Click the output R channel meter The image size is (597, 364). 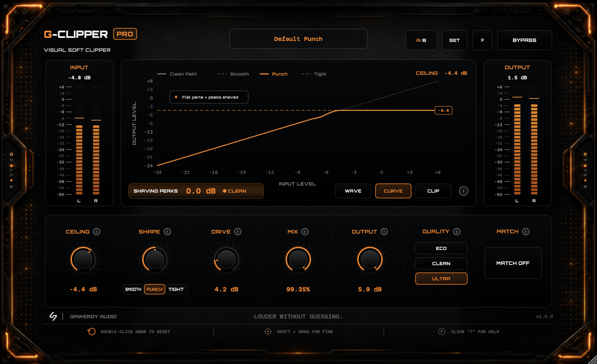point(534,141)
